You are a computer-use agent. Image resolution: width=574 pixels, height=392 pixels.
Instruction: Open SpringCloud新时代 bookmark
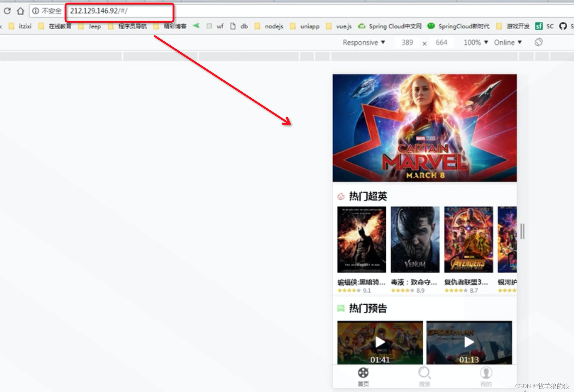(458, 26)
